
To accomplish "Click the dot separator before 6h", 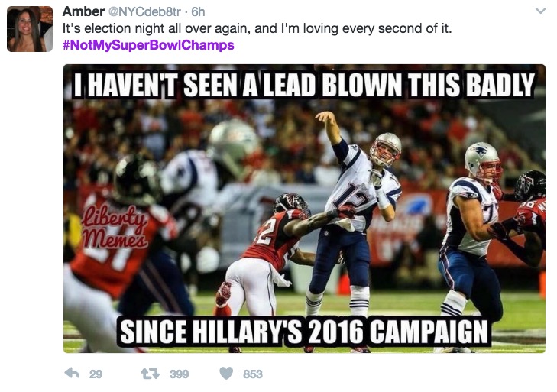I will point(186,12).
